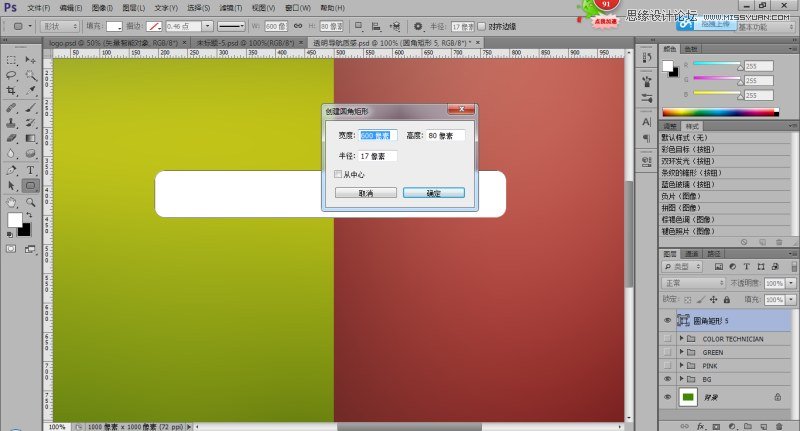
Task: Select the Blur tool
Action: tap(11, 154)
